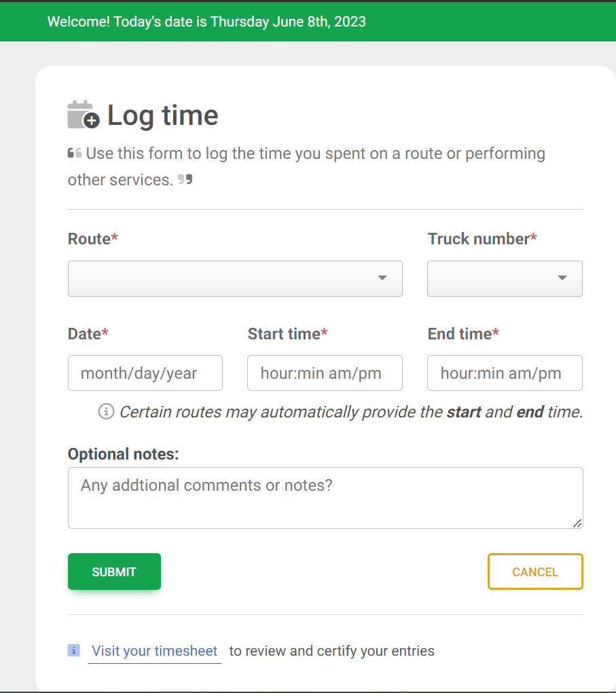Click the calendar-plus icon beside Log time
The height and width of the screenshot is (693, 616).
pyautogui.click(x=84, y=115)
